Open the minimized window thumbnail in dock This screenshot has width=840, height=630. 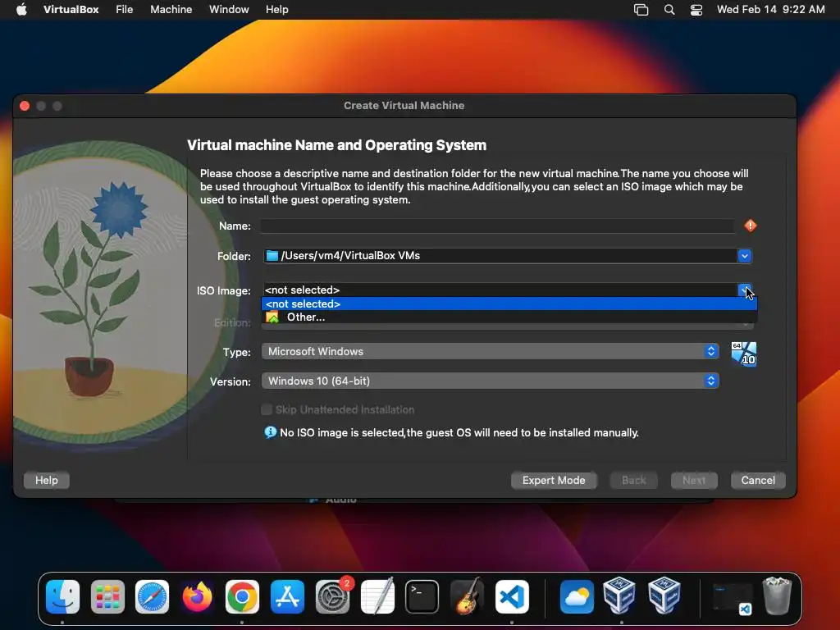click(733, 598)
